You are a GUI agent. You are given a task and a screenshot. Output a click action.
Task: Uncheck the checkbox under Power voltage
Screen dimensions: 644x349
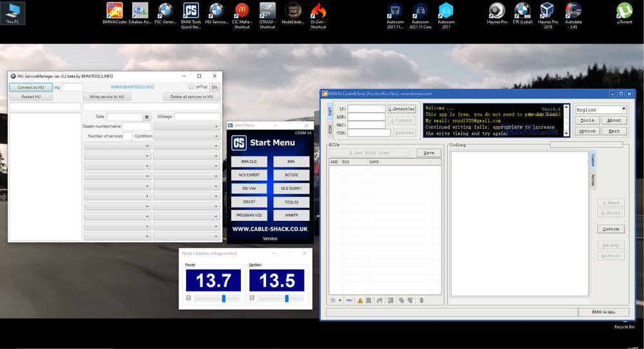tap(189, 298)
